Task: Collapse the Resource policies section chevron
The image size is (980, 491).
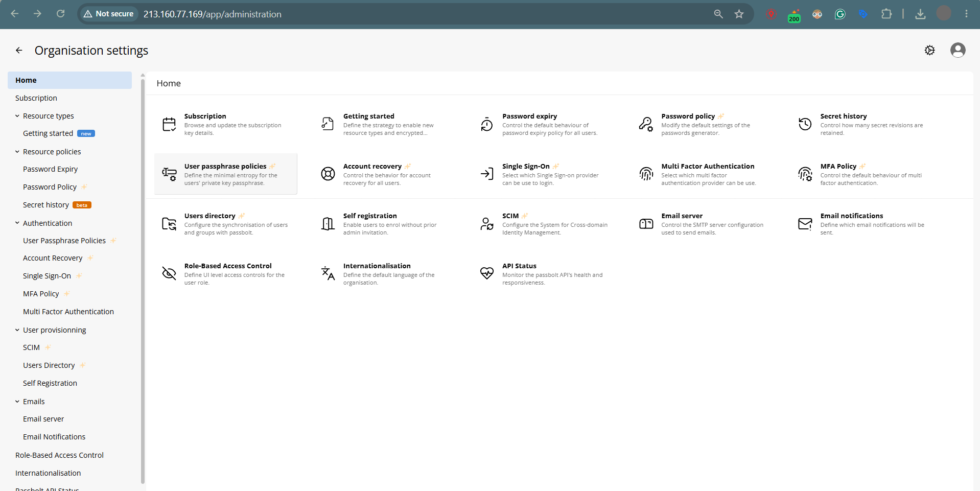Action: (x=17, y=152)
